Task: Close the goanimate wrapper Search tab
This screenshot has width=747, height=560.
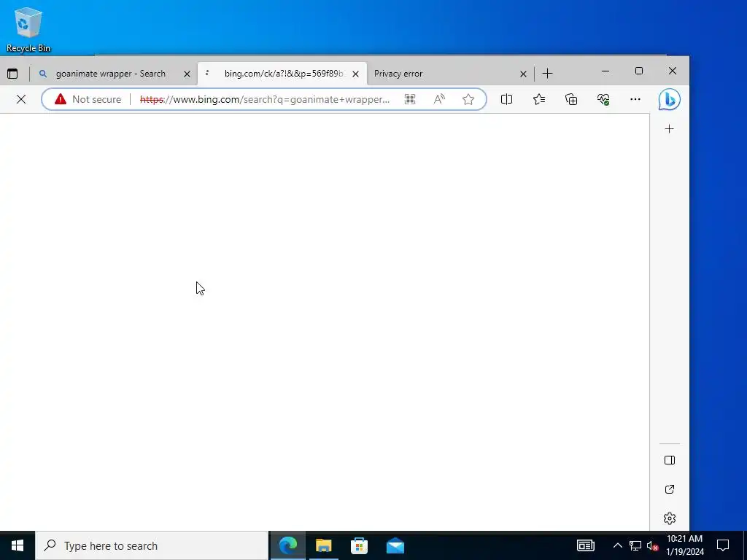Action: tap(187, 74)
